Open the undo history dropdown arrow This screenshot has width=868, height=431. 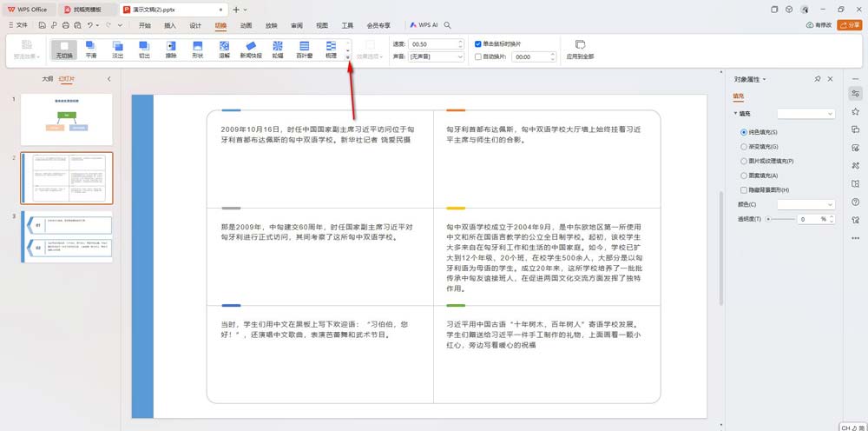tap(97, 25)
